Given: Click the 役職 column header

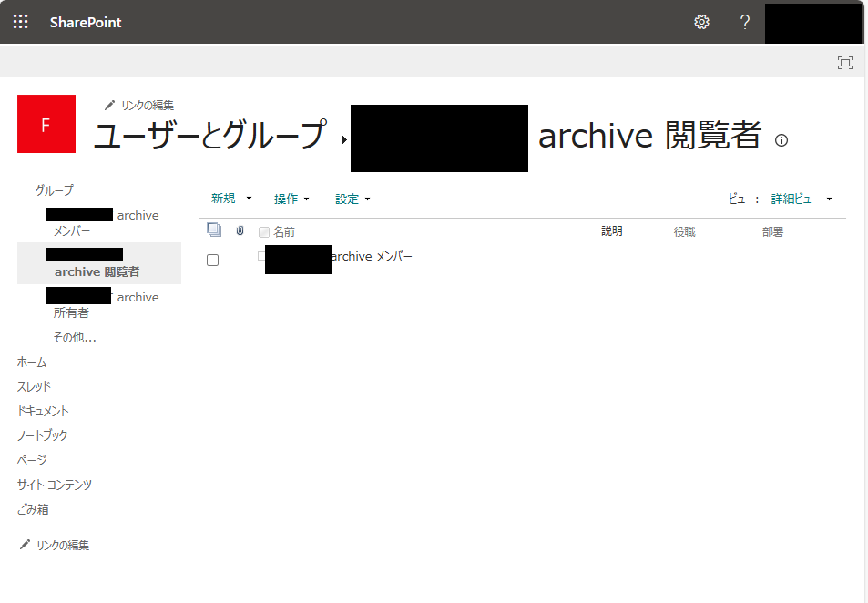Looking at the screenshot, I should pos(684,232).
